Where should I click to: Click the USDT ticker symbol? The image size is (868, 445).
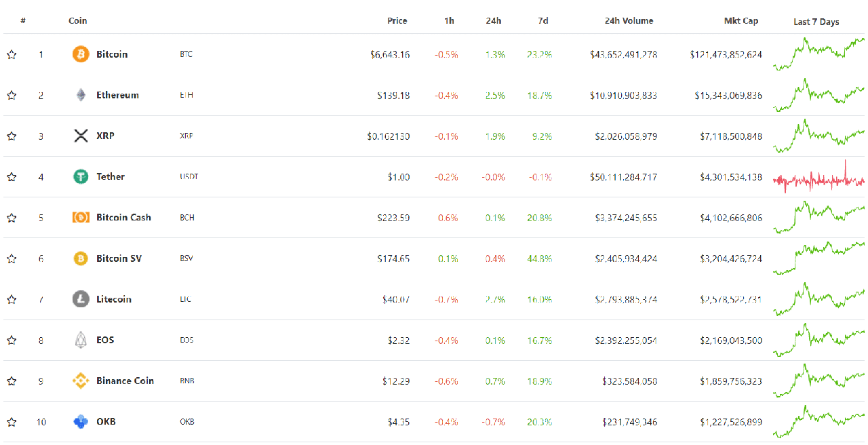pos(189,176)
